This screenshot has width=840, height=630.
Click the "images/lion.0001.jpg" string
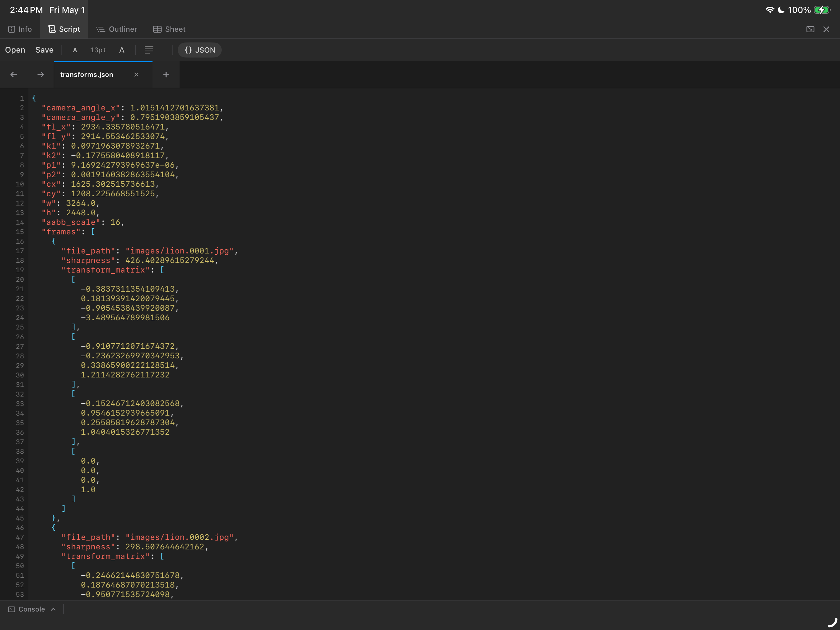click(180, 251)
